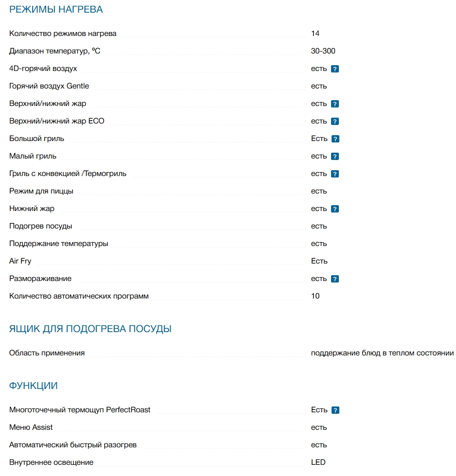Select the Автоматический быстрый разогрев label
The image size is (456, 476).
point(73,445)
